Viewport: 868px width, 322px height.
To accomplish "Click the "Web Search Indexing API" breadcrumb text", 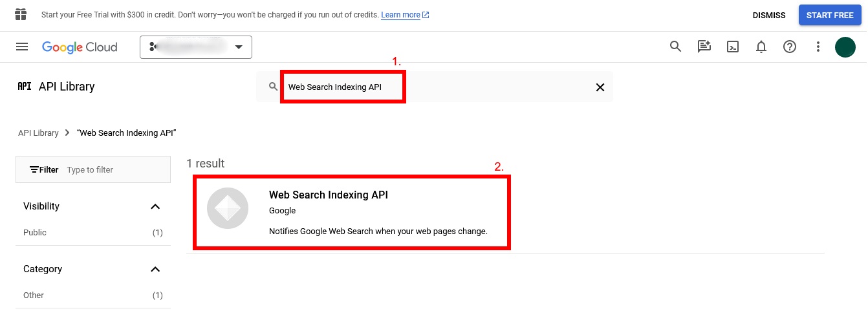I will [127, 133].
